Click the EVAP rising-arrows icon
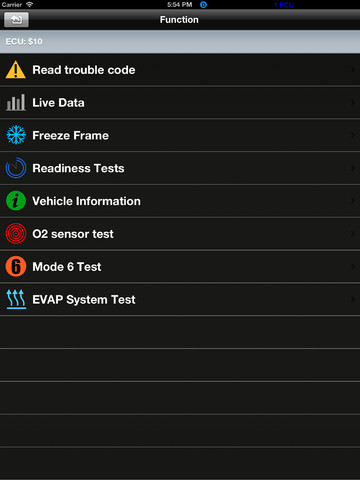Screen dimensions: 360x480 [x=16, y=299]
